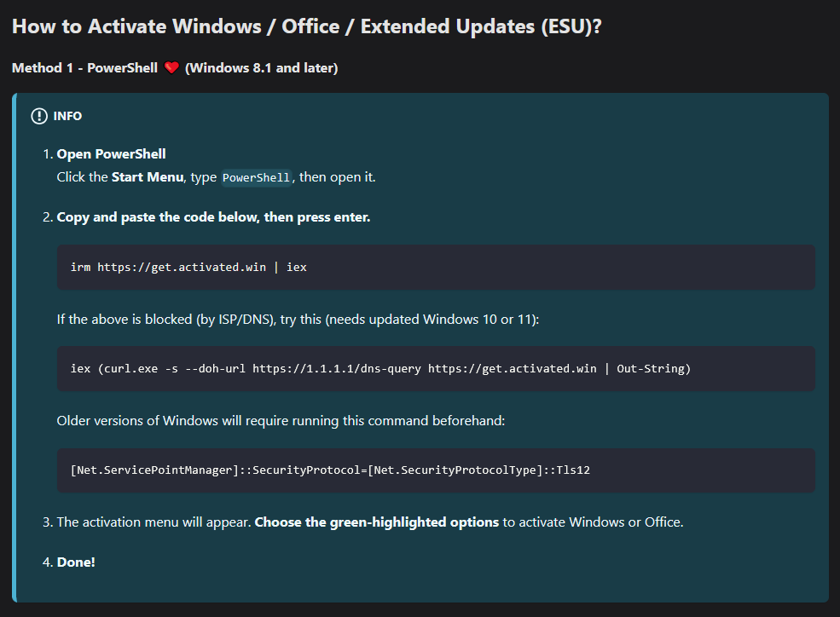
Task: Click the INFO label in the callout
Action: tap(67, 116)
